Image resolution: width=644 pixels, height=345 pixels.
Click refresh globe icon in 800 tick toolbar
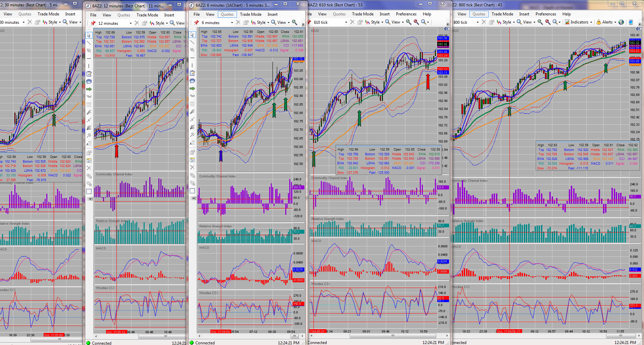point(621,22)
